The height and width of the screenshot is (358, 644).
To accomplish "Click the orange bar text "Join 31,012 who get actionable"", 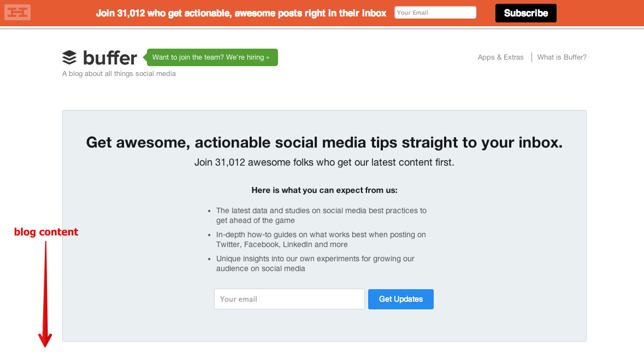I will 241,13.
